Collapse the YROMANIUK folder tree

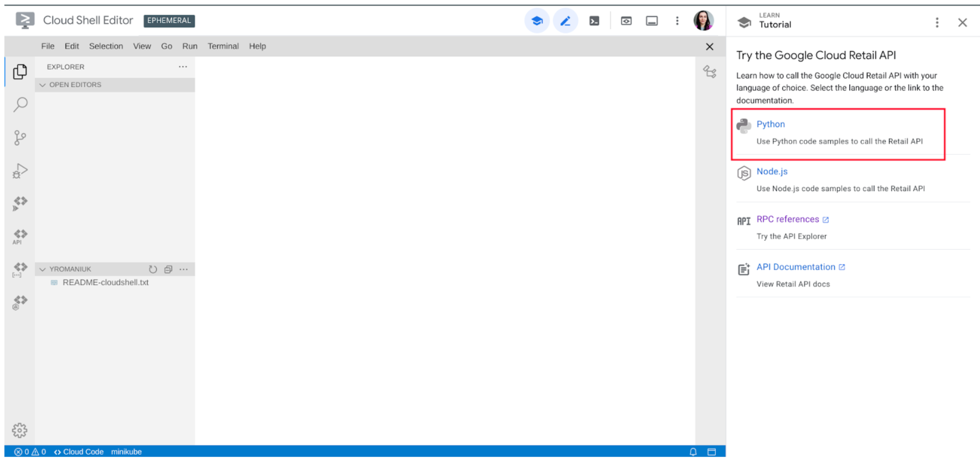43,269
